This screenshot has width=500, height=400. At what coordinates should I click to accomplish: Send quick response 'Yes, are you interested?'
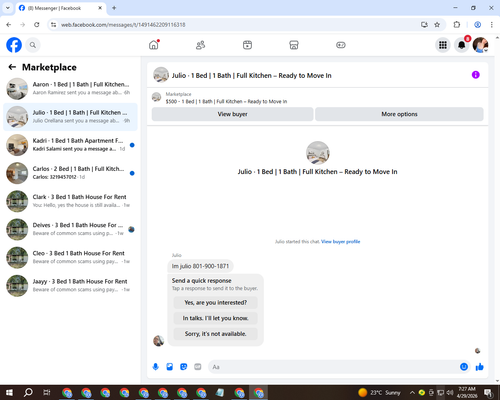(216, 303)
